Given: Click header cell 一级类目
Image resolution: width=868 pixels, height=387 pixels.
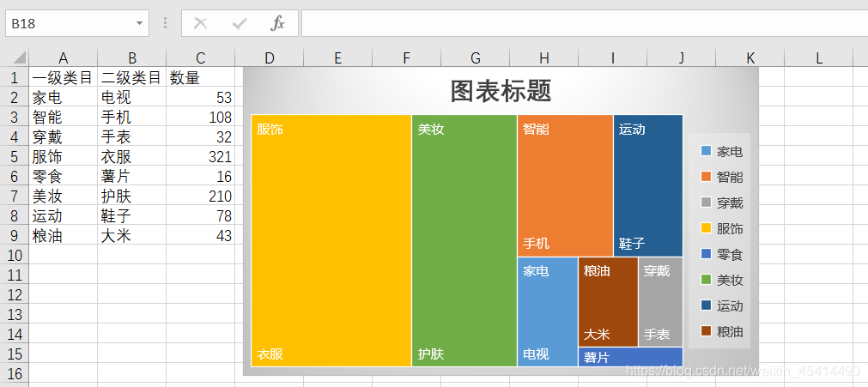Looking at the screenshot, I should (x=64, y=77).
